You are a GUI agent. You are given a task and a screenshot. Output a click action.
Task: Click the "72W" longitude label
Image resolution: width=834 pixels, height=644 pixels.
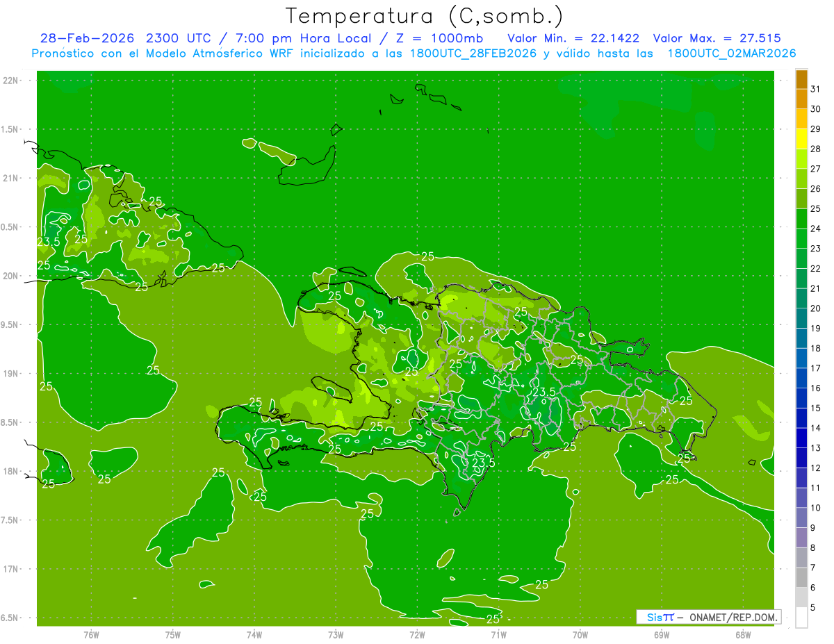[x=417, y=635]
